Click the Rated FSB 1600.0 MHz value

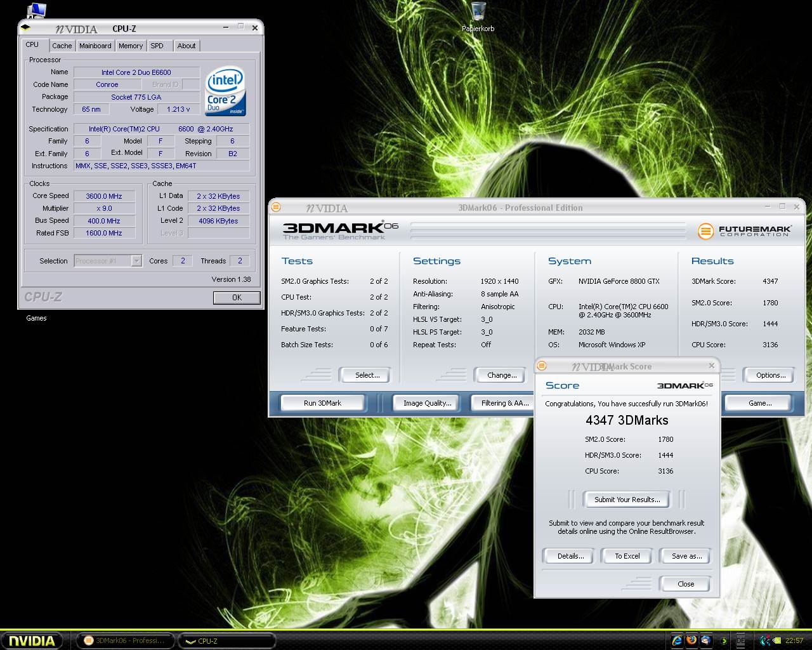pos(104,233)
